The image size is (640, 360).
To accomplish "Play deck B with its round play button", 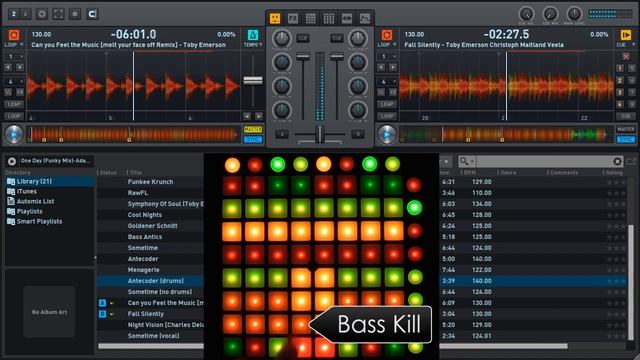I will tap(387, 134).
